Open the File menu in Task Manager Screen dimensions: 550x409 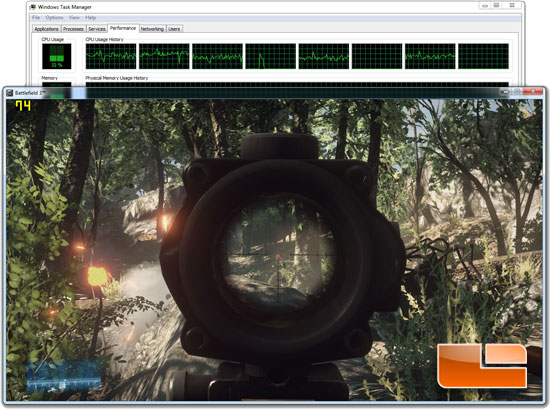[36, 18]
